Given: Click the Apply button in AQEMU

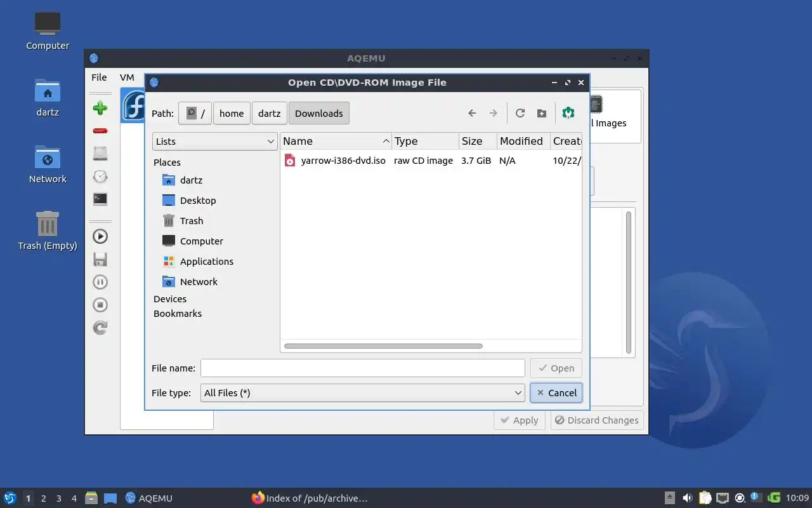Looking at the screenshot, I should click(520, 420).
